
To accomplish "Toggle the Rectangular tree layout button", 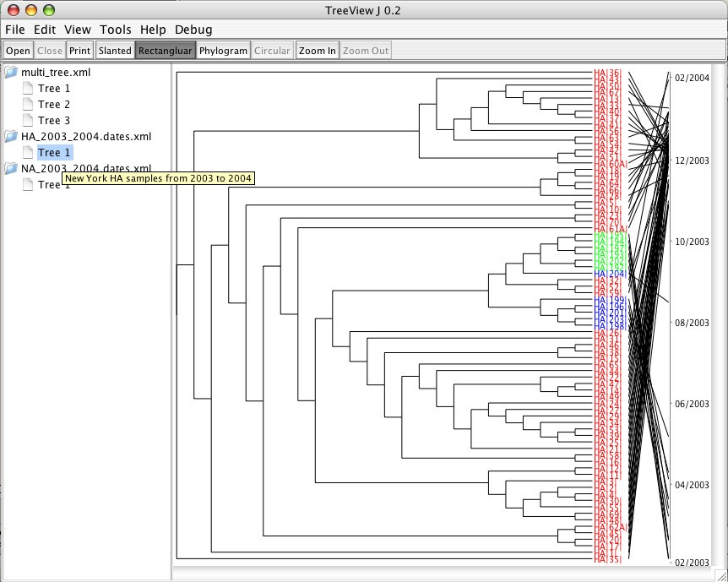I will (x=166, y=51).
